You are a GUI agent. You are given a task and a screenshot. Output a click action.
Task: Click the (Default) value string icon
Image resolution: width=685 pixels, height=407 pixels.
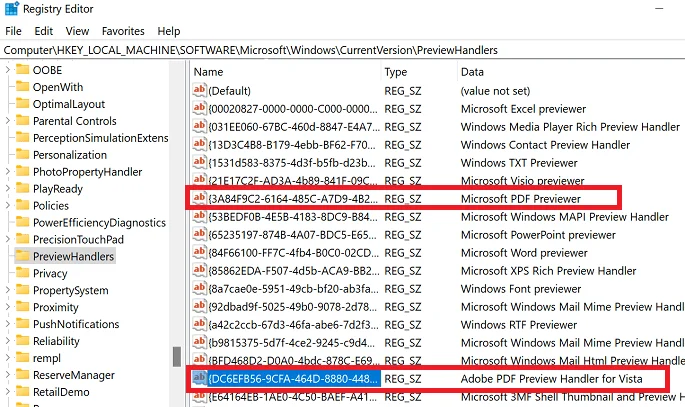[x=199, y=90]
